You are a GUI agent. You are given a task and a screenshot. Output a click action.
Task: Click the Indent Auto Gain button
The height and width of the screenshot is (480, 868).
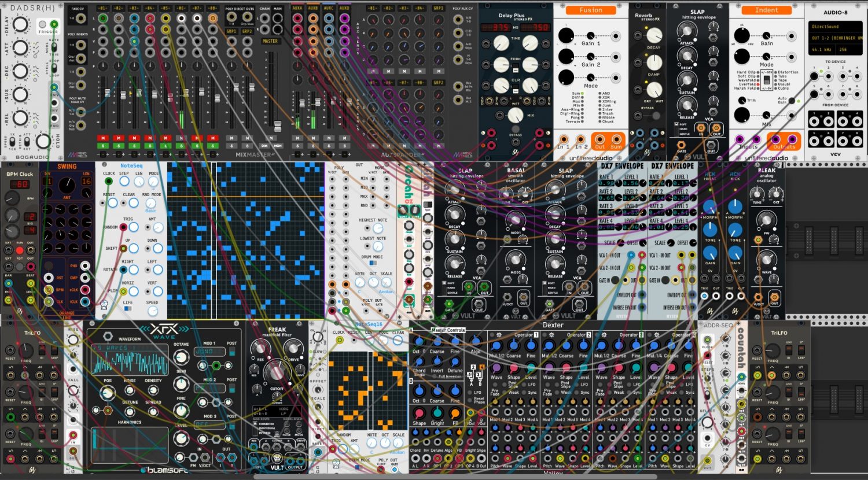click(x=793, y=101)
